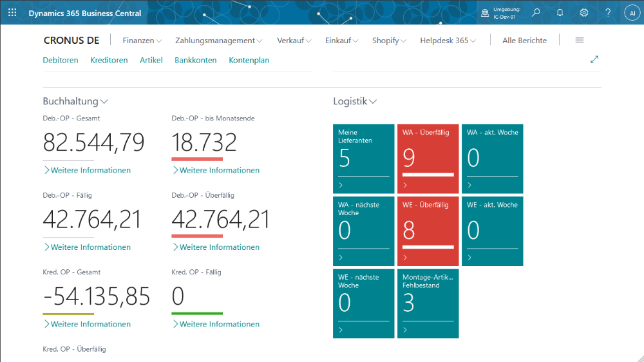Click arrow on WA - akt. Woche tile
Image resolution: width=644 pixels, height=362 pixels.
(x=470, y=186)
